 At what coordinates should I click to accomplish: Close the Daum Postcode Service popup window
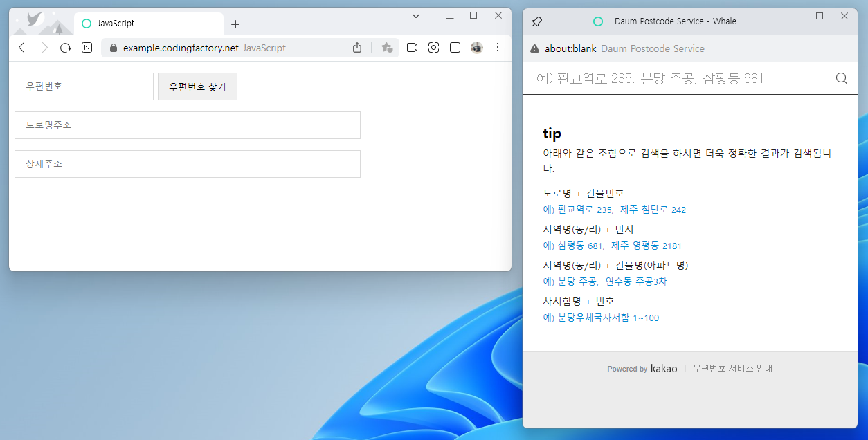(x=844, y=16)
